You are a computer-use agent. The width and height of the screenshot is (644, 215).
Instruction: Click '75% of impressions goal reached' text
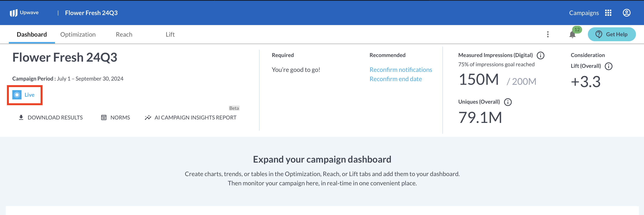(x=496, y=64)
